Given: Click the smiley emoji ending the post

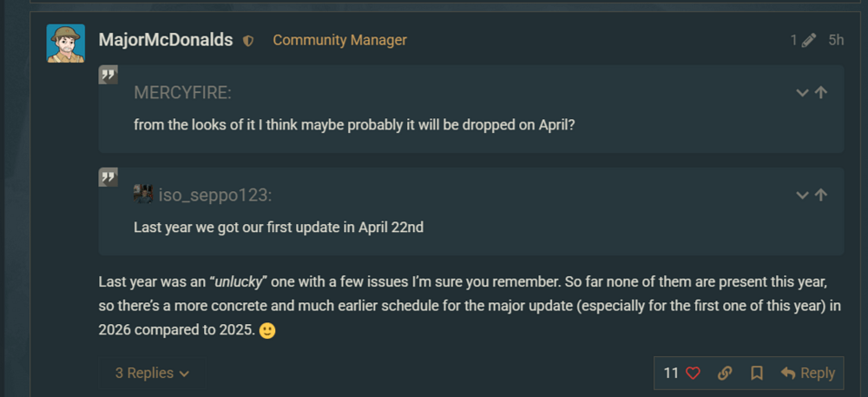Looking at the screenshot, I should [267, 332].
